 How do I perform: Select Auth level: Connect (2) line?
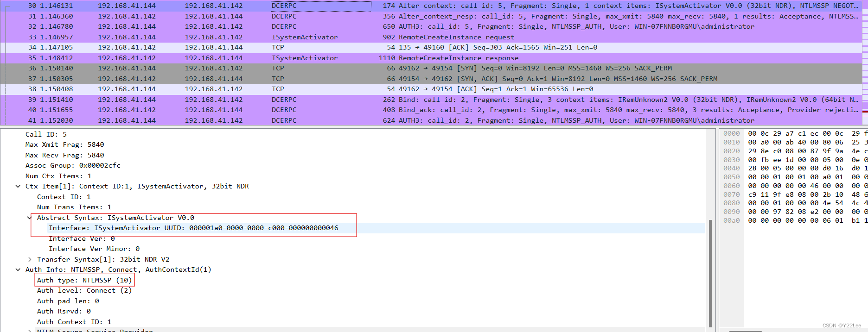pyautogui.click(x=84, y=290)
